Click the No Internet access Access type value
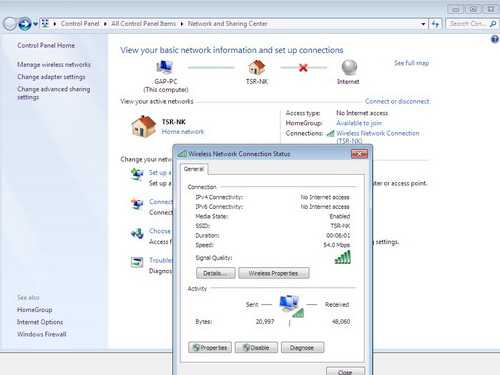The image size is (500, 375). [362, 113]
